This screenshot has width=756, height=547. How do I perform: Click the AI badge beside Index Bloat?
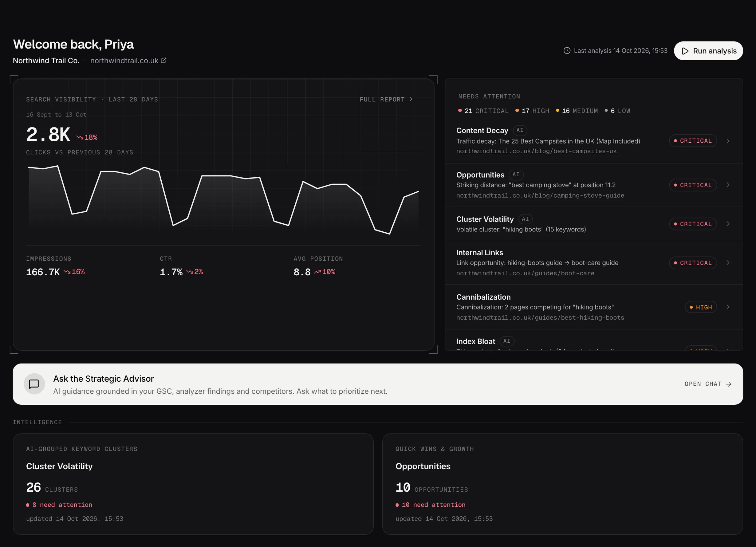pos(507,341)
